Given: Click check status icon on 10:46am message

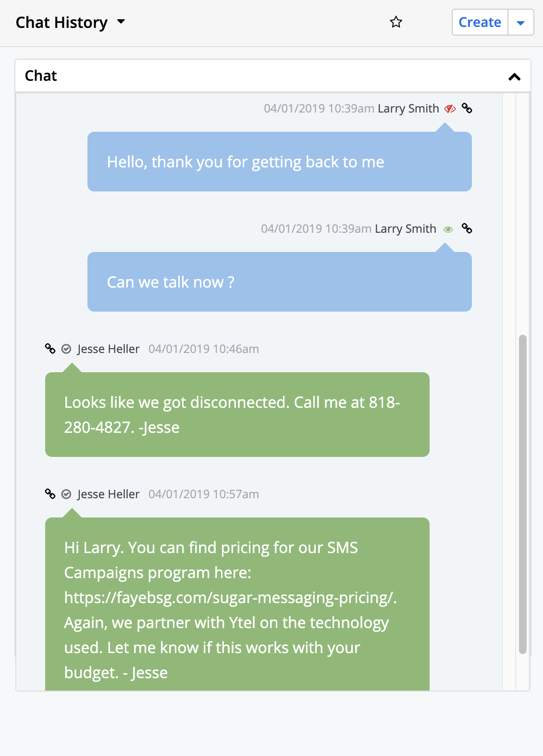Looking at the screenshot, I should pos(66,349).
